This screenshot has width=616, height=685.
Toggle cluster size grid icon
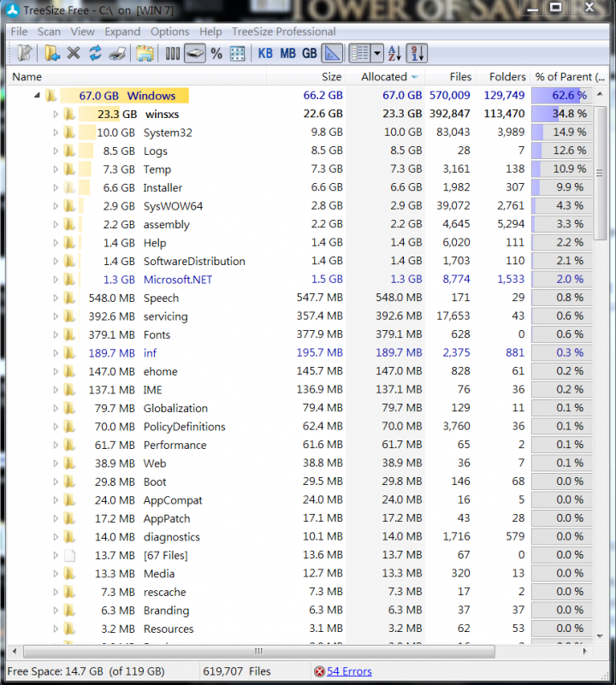coord(237,54)
